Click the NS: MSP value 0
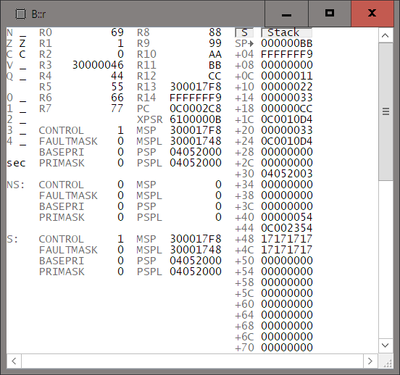This screenshot has height=375, width=400. [218, 185]
